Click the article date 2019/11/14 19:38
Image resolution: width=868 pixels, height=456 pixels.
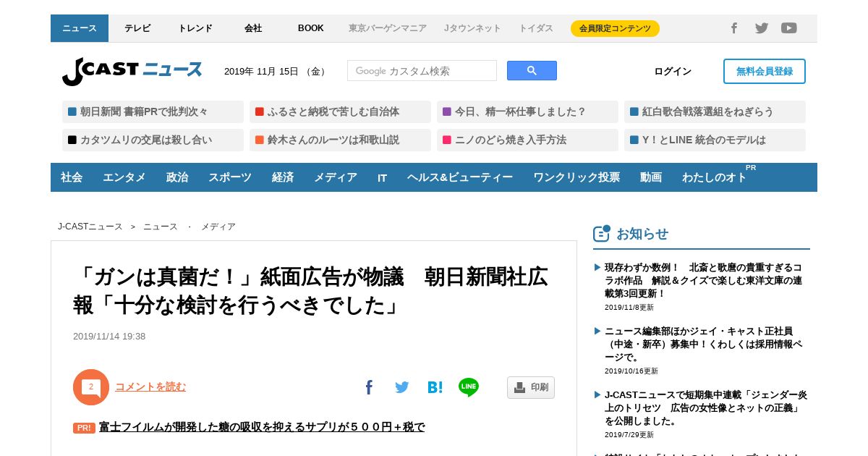click(x=109, y=337)
